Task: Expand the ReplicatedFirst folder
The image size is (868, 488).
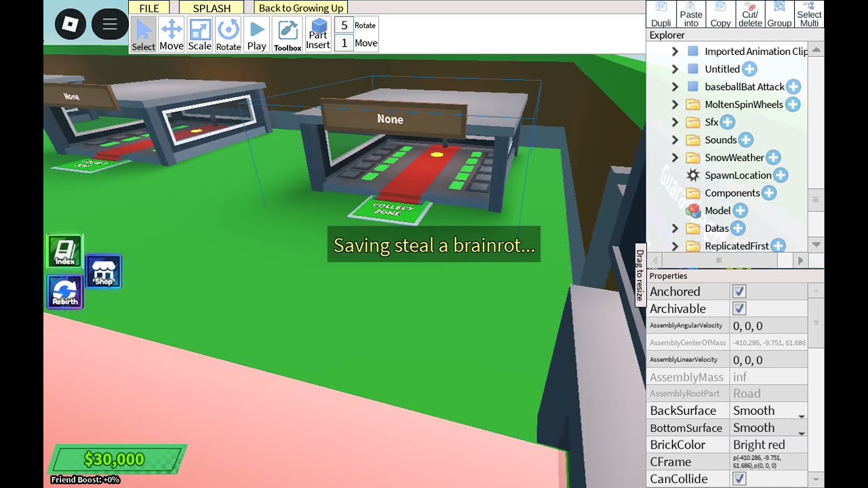Action: click(675, 246)
